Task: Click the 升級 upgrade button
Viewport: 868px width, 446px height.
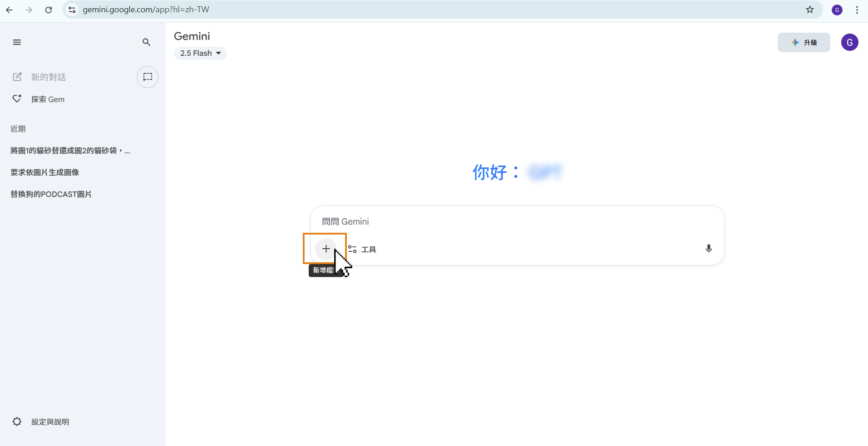Action: coord(804,42)
